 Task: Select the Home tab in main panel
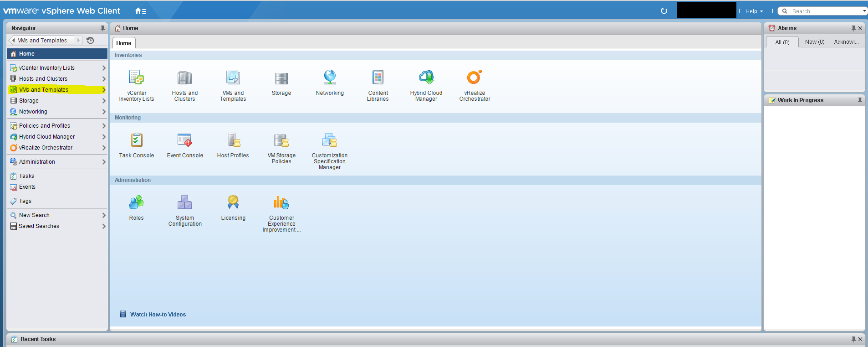tap(124, 43)
